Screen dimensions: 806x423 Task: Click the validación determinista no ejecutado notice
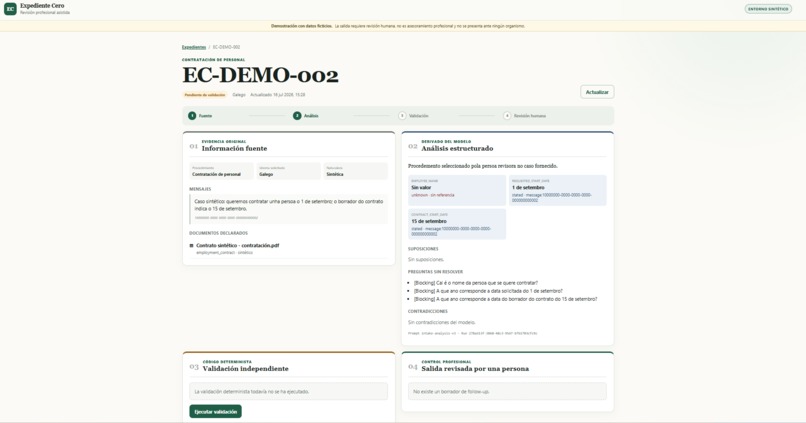[x=288, y=392]
